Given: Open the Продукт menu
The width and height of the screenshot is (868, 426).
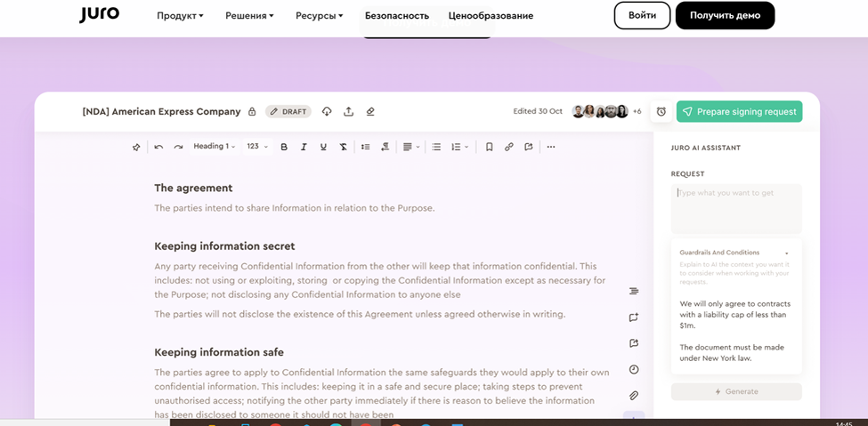Looking at the screenshot, I should click(180, 15).
